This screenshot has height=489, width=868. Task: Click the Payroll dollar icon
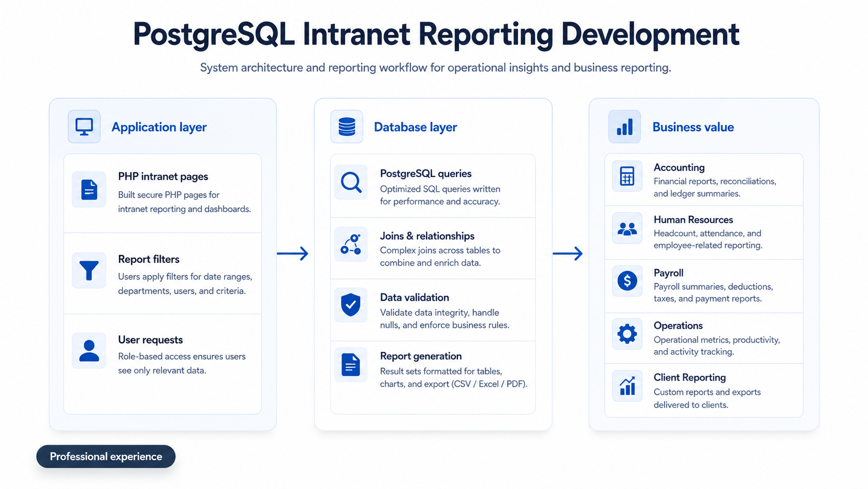(627, 281)
